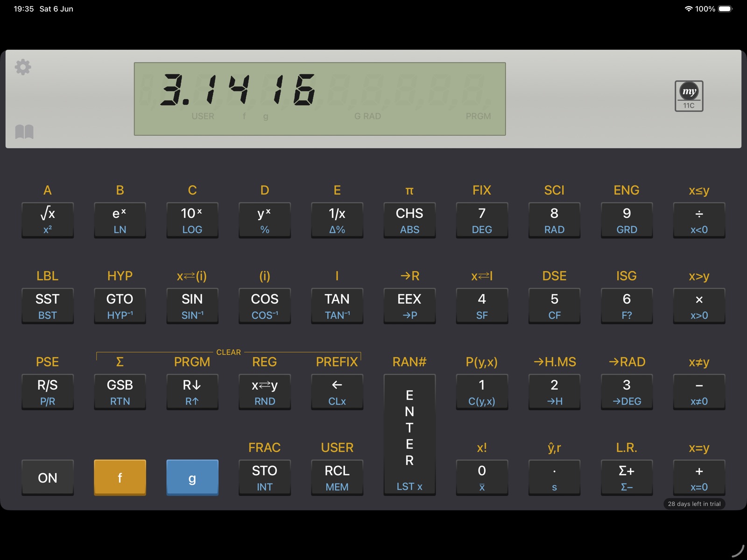Tap the TAN key
This screenshot has width=747, height=560.
337,306
